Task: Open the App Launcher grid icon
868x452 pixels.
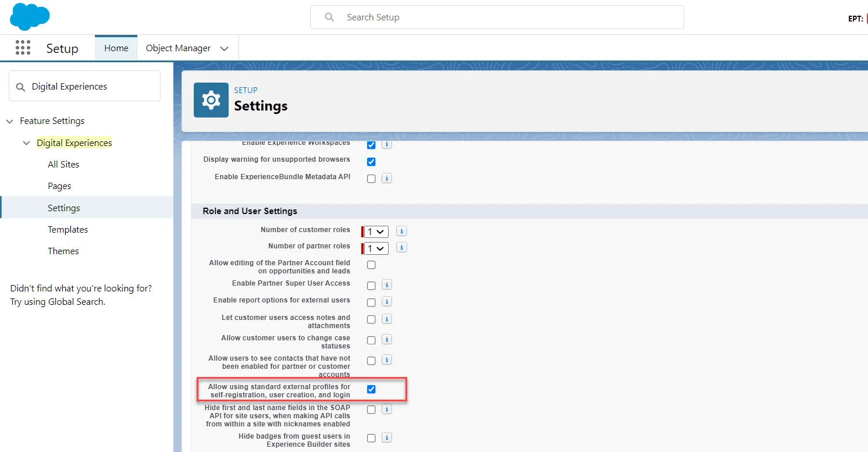Action: point(23,48)
